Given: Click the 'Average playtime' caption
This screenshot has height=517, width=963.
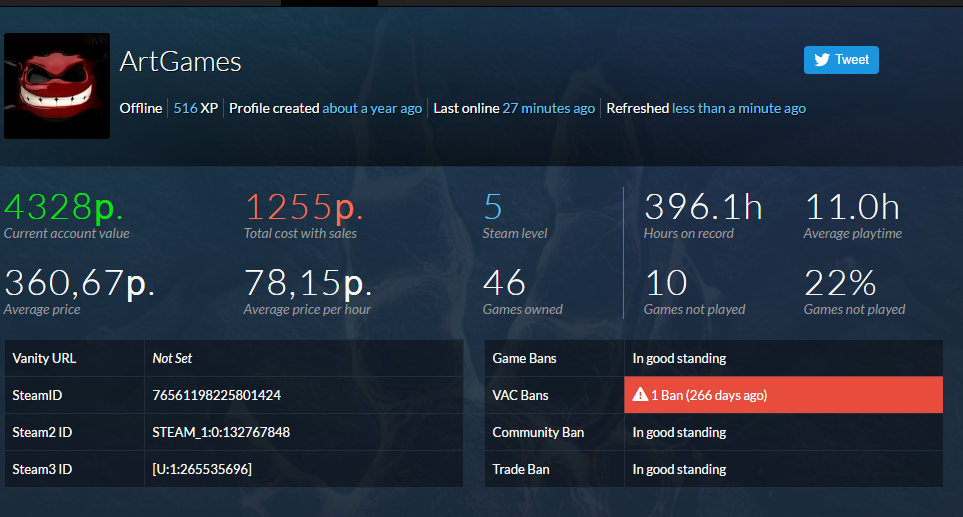Looking at the screenshot, I should (852, 233).
